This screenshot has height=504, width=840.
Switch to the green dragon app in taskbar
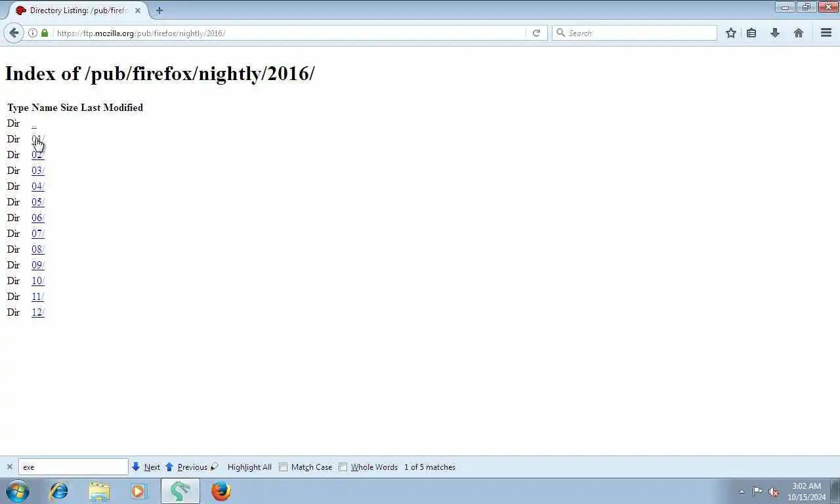tap(180, 491)
